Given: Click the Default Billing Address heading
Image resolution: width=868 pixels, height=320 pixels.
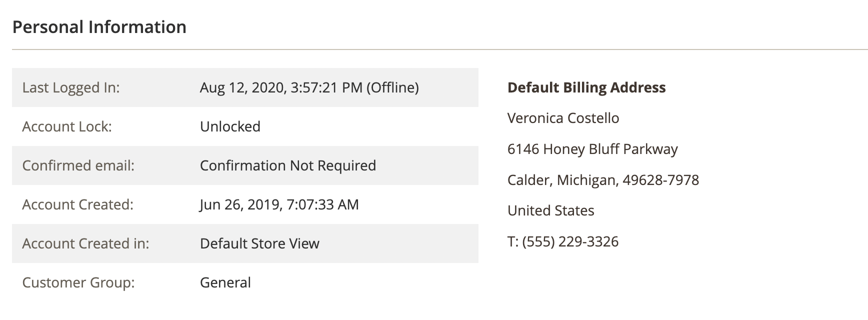Looking at the screenshot, I should [586, 87].
